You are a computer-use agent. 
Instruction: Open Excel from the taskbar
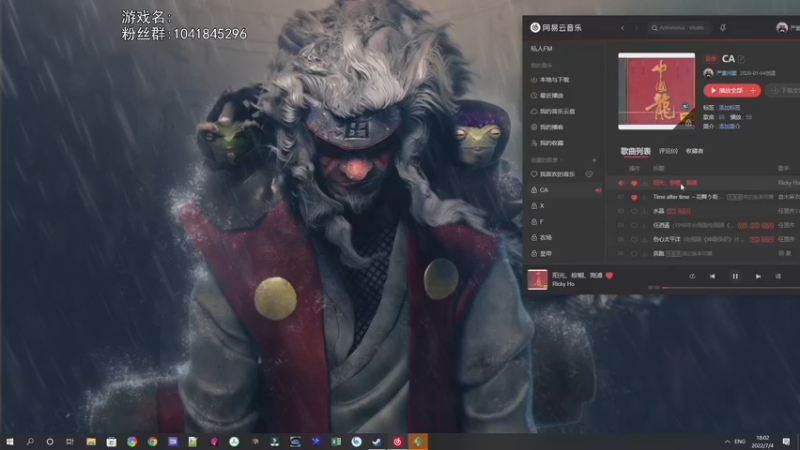pyautogui.click(x=336, y=442)
